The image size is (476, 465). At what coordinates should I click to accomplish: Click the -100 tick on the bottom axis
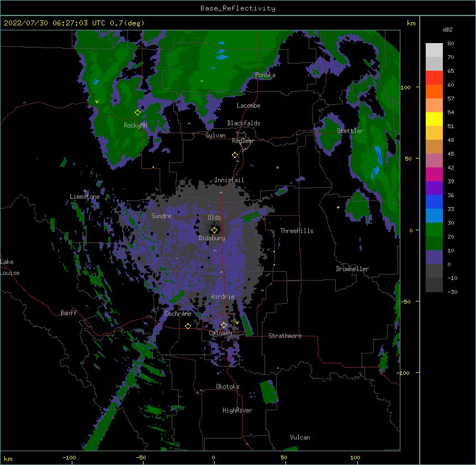pos(69,457)
